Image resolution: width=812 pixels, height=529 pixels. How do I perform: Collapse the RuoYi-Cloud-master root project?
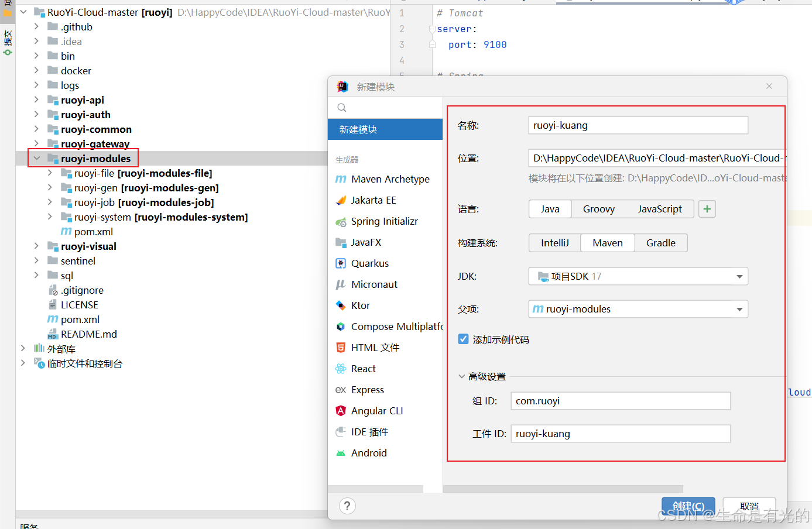23,12
